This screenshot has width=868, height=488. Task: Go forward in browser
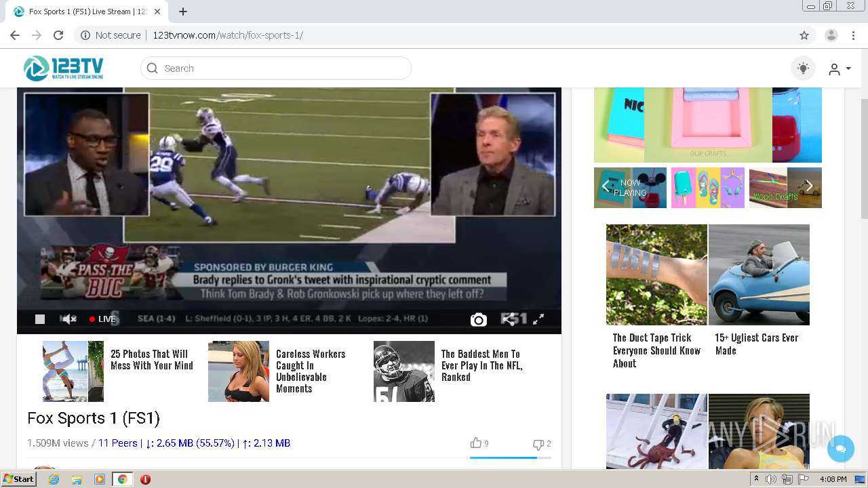(37, 35)
